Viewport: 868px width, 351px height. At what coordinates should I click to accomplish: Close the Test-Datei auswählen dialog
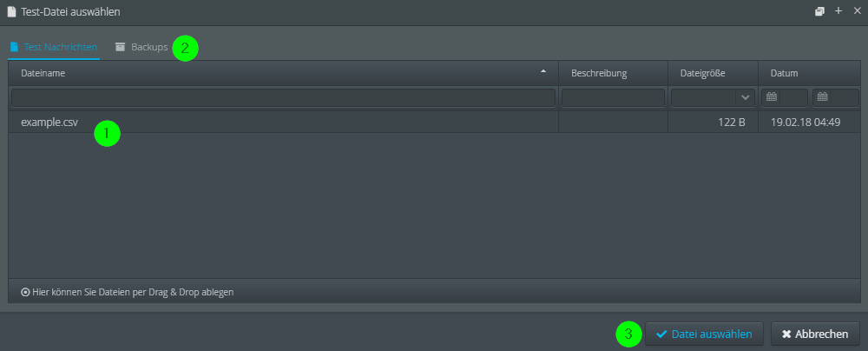click(857, 10)
